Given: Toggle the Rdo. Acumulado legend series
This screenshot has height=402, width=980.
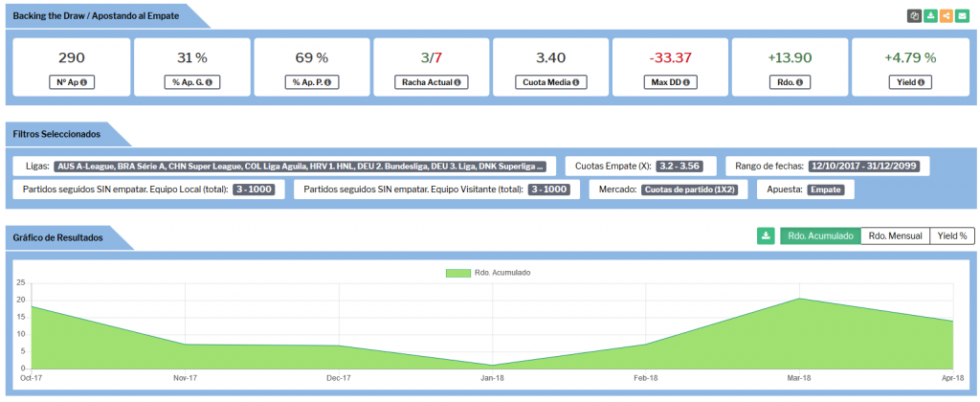Looking at the screenshot, I should 488,273.
